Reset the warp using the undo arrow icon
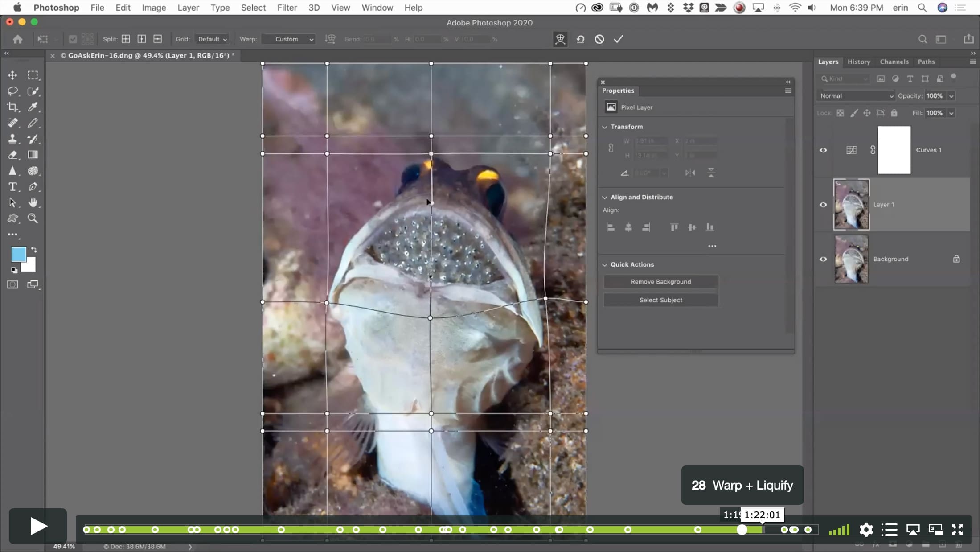This screenshot has height=552, width=980. point(580,39)
